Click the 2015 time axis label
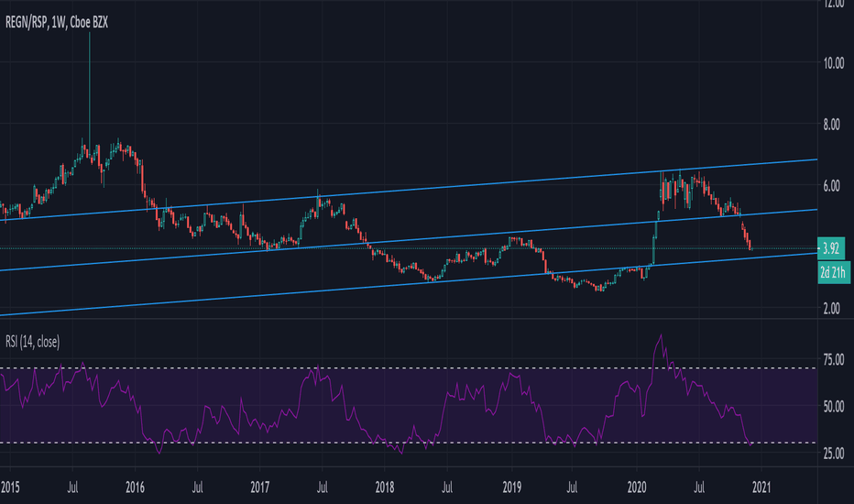Image resolution: width=854 pixels, height=504 pixels. (10, 487)
